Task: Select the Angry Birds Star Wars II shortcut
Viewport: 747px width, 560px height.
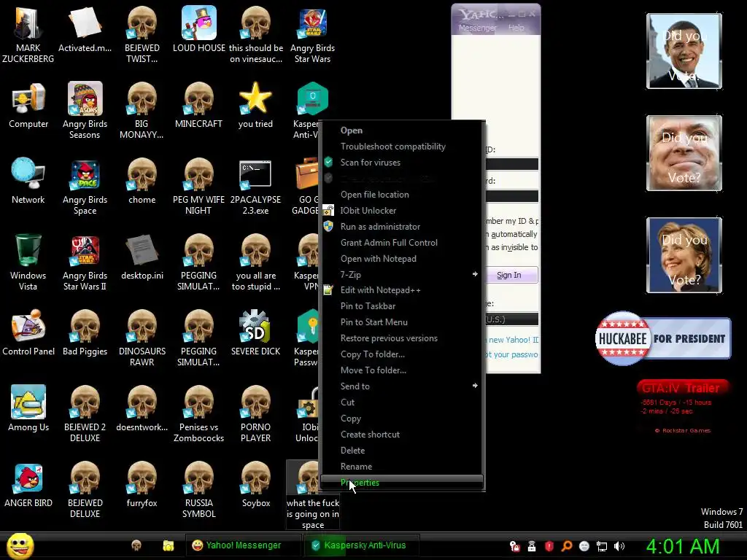Action: click(85, 262)
